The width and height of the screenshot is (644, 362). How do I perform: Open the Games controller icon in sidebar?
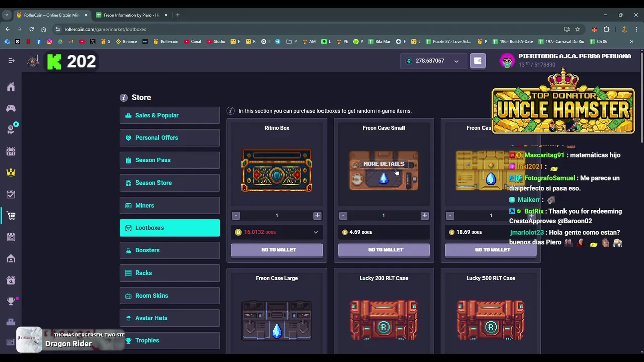pyautogui.click(x=11, y=108)
